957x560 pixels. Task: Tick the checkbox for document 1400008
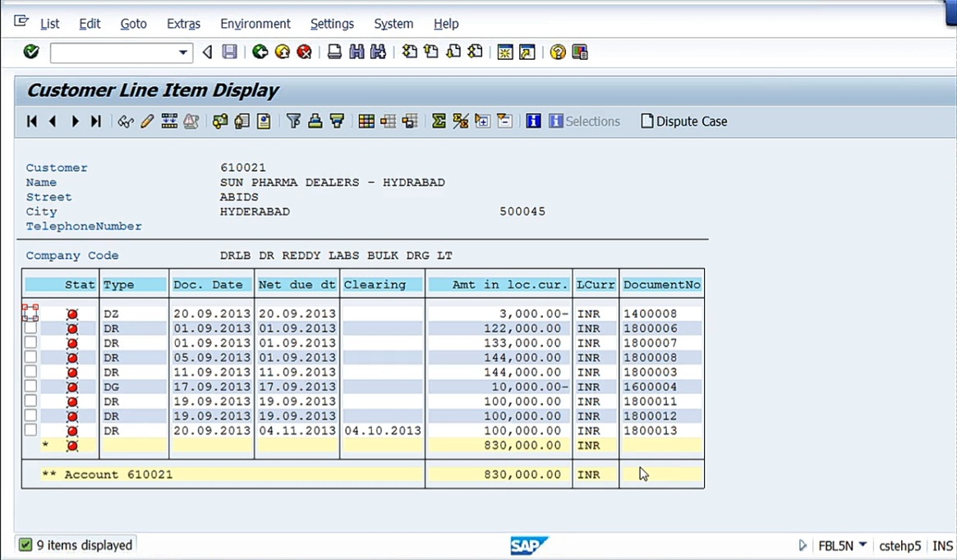pos(30,313)
